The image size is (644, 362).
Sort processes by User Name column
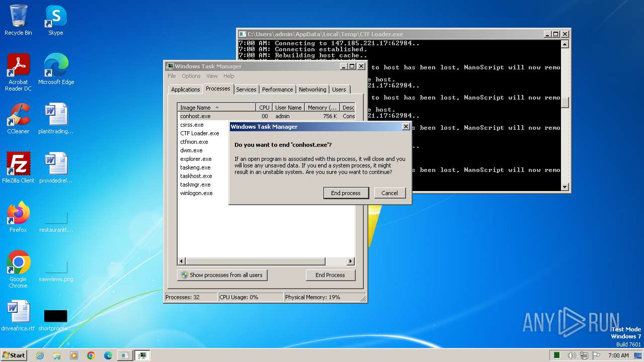288,108
